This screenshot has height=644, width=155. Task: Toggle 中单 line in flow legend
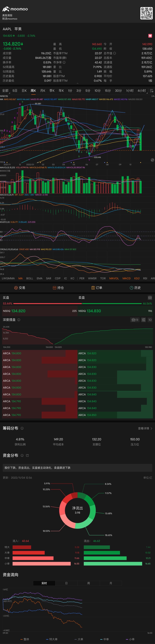104,639
